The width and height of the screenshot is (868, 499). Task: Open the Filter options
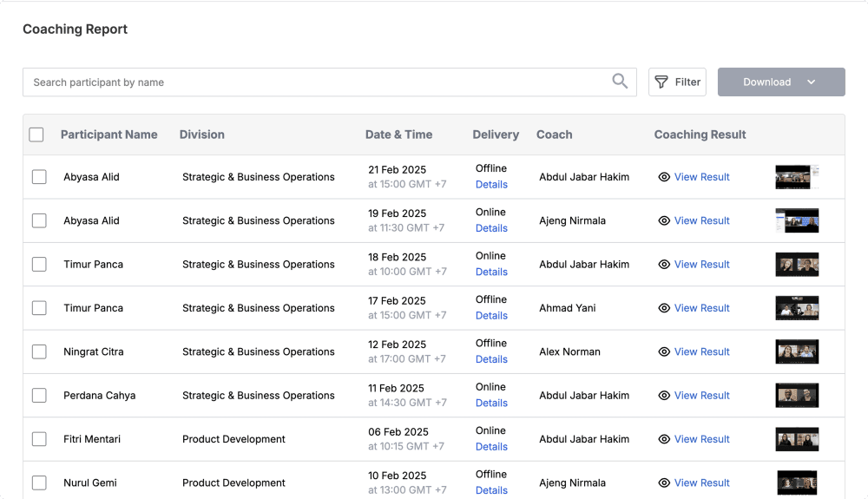tap(677, 82)
